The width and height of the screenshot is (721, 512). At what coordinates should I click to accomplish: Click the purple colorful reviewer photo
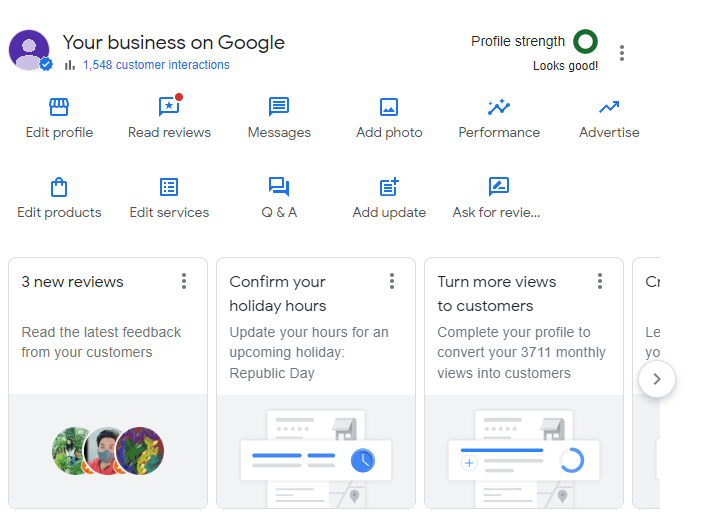tap(140, 451)
